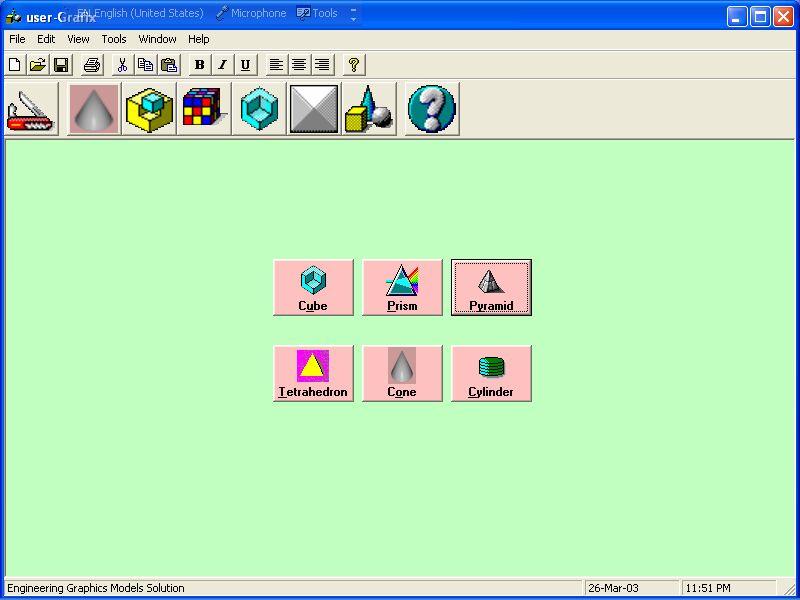Open the Tools dropdown in language bar
This screenshot has height=600, width=800.
318,14
